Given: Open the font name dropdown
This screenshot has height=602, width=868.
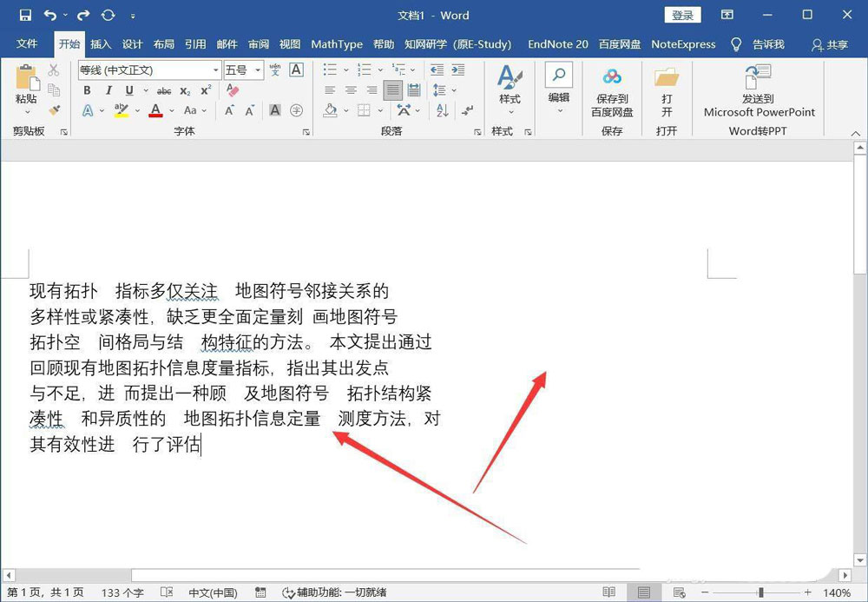Looking at the screenshot, I should coord(216,69).
